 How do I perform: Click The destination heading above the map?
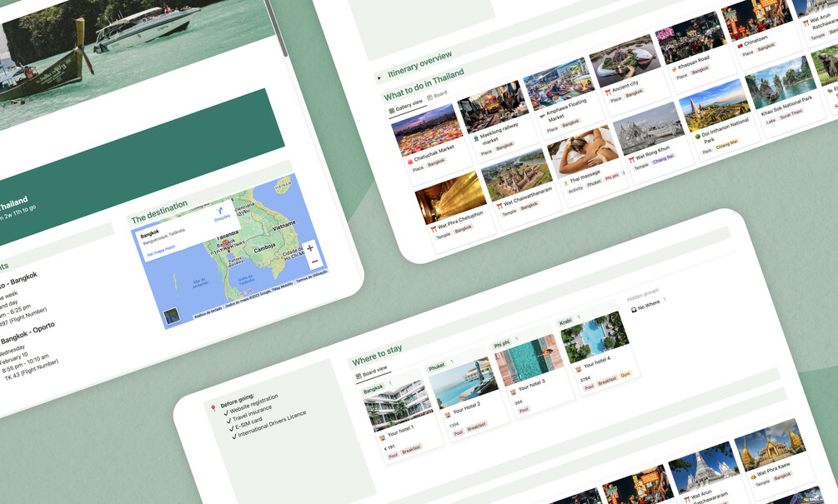159,212
